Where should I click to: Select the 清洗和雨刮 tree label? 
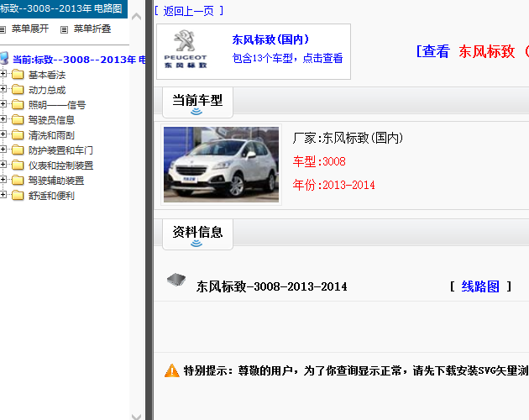[x=51, y=135]
